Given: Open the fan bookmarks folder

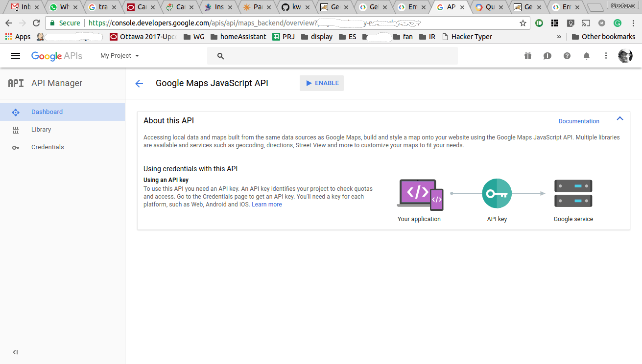Looking at the screenshot, I should (403, 37).
